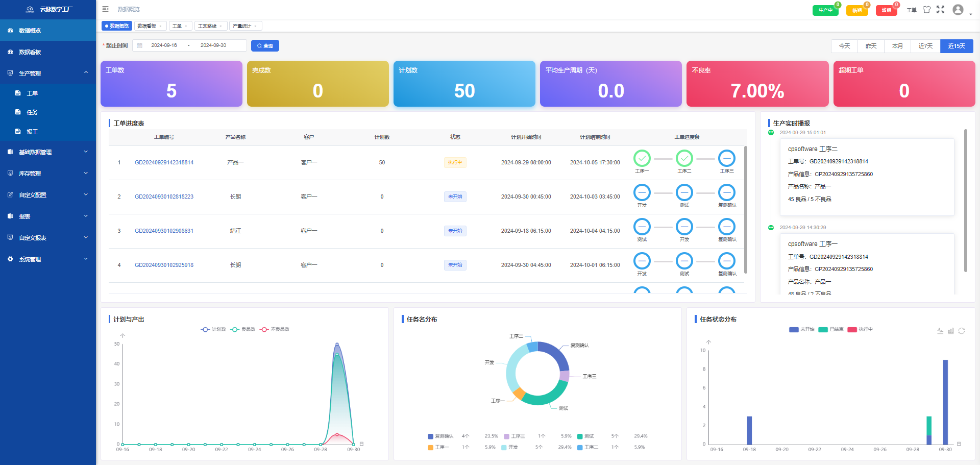Click the restore/refresh icon on status chart
Image resolution: width=980 pixels, height=465 pixels.
[962, 331]
